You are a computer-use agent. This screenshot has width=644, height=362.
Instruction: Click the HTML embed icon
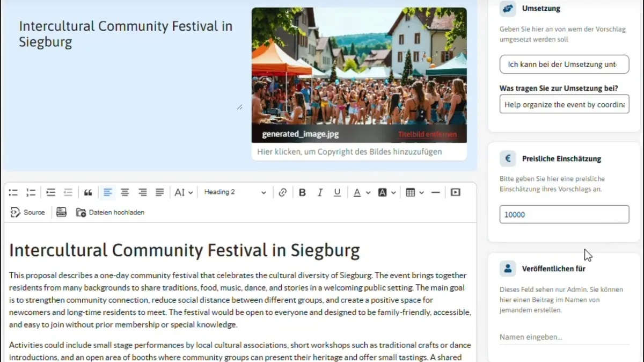(62, 212)
